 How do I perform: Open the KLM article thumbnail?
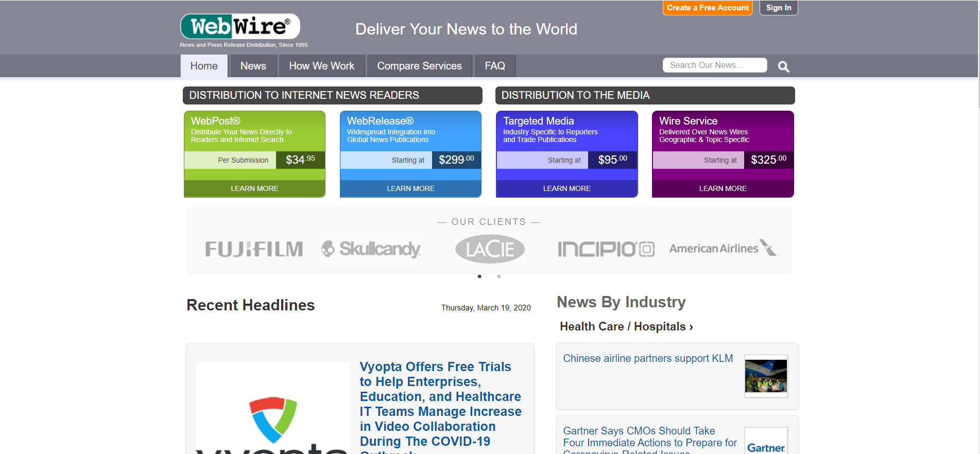766,376
